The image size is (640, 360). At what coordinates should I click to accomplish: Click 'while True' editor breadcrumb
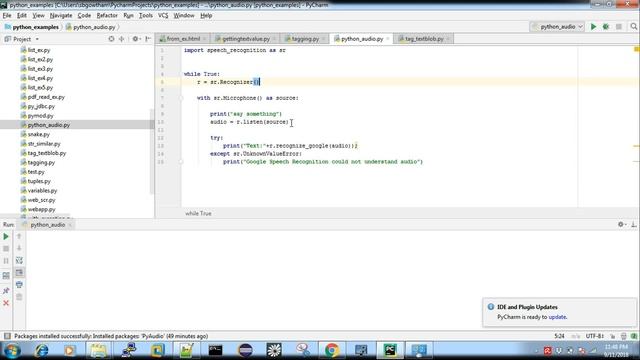click(x=198, y=213)
